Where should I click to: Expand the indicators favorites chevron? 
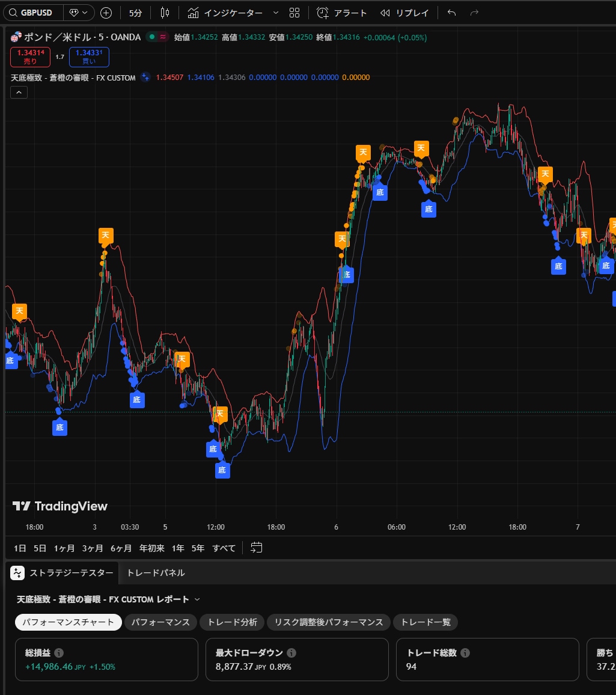[x=276, y=13]
